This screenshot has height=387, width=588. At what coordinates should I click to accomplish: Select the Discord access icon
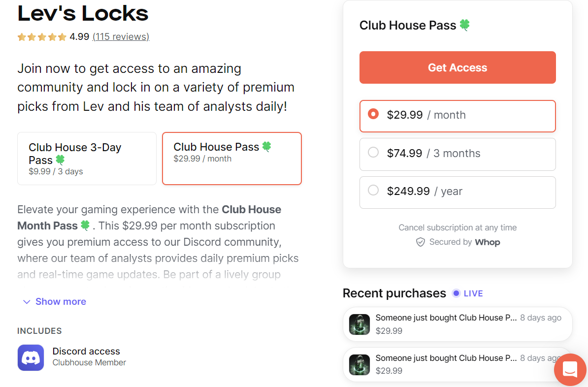point(31,356)
